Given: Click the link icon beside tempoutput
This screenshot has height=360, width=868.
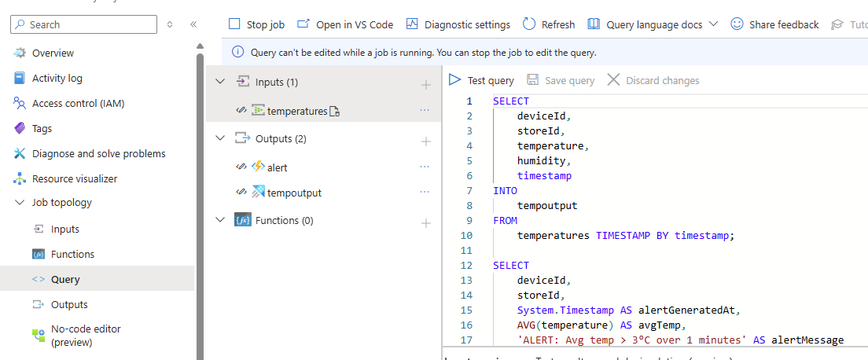Looking at the screenshot, I should [x=241, y=192].
